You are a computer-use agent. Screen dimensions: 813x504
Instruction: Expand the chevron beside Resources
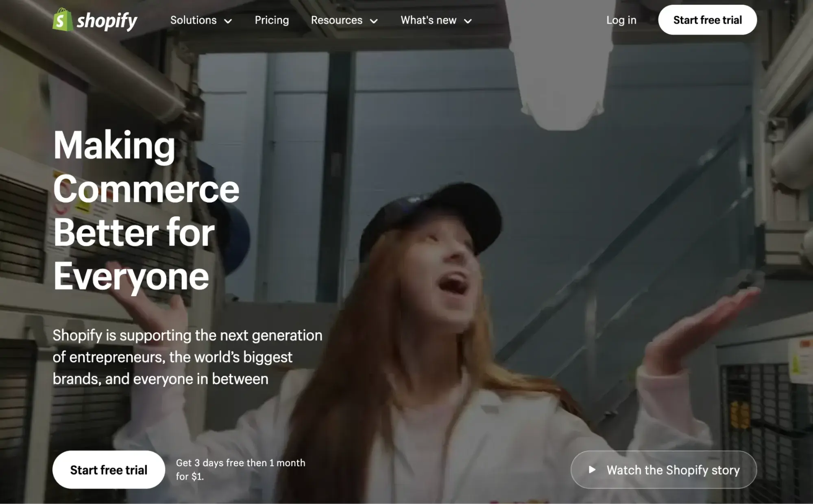coord(374,21)
